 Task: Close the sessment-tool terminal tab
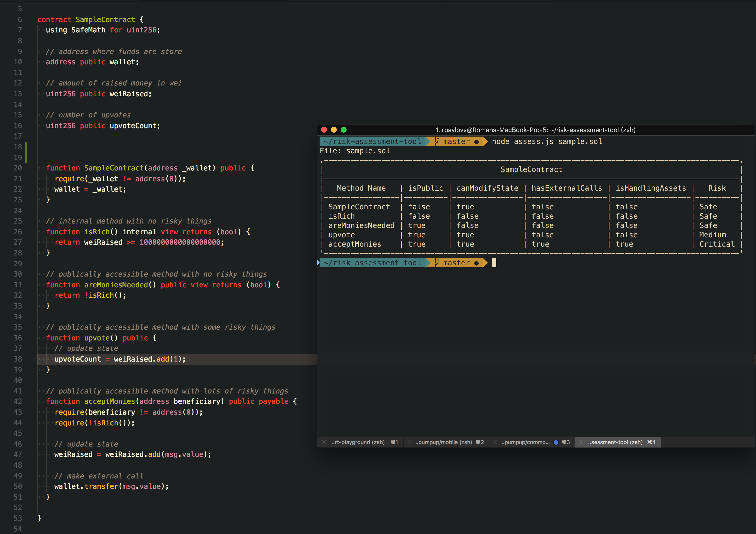(x=581, y=442)
